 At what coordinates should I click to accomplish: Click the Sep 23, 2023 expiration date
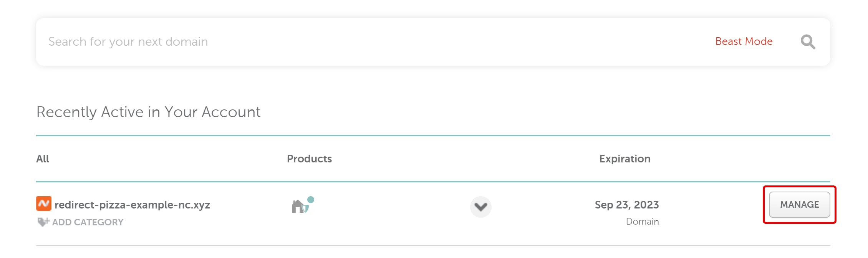(626, 205)
